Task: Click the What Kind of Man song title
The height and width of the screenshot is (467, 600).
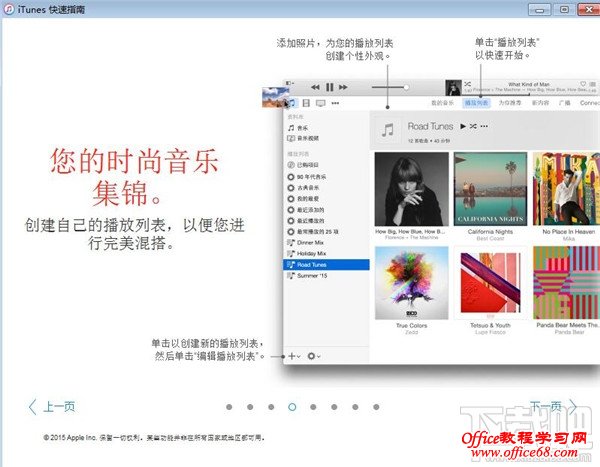Action: [529, 84]
